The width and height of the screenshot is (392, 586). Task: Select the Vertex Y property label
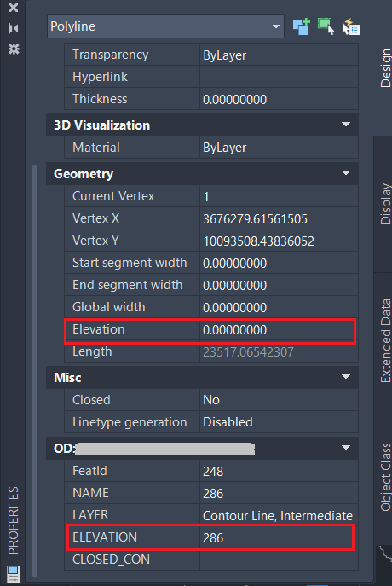[95, 241]
